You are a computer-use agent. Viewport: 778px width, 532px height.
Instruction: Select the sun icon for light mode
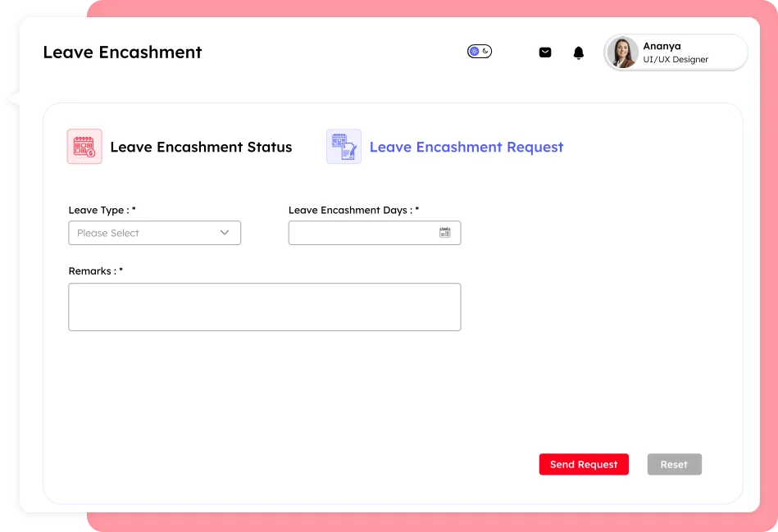(x=474, y=51)
